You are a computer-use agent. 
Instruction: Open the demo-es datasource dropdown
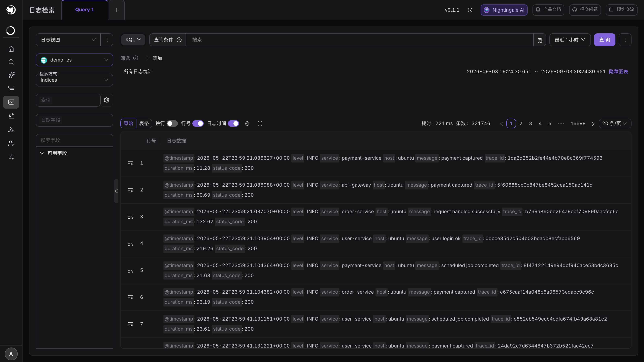pos(74,60)
